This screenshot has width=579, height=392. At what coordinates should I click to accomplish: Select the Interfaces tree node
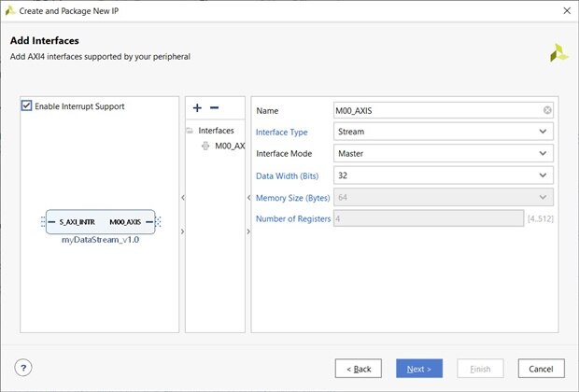pos(216,131)
